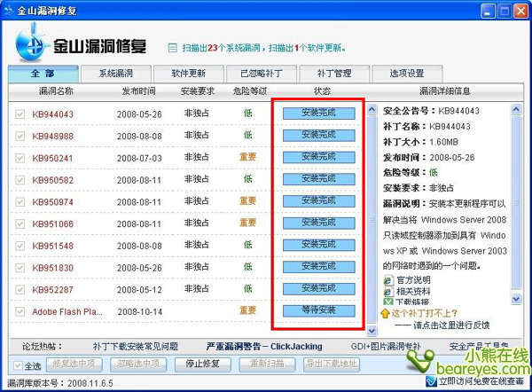The image size is (532, 392).
Task: Select the Adobe Flash Pla... entry
Action: [67, 311]
